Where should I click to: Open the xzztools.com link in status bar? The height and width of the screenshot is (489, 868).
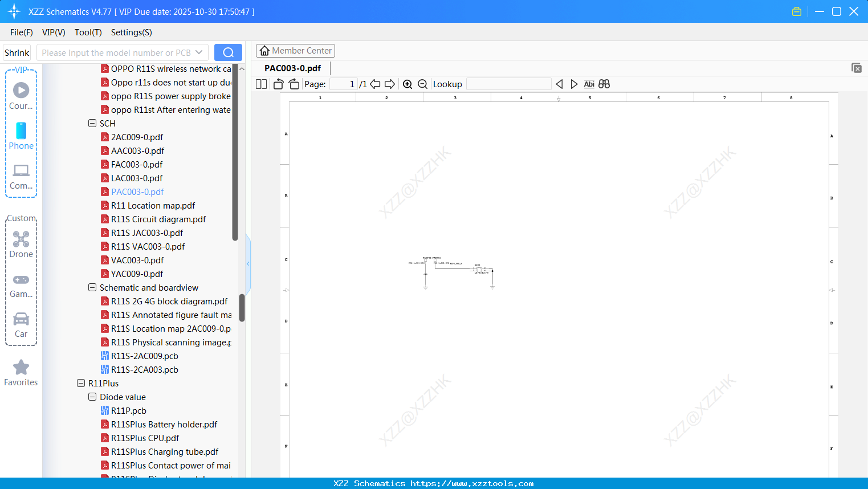click(x=472, y=483)
